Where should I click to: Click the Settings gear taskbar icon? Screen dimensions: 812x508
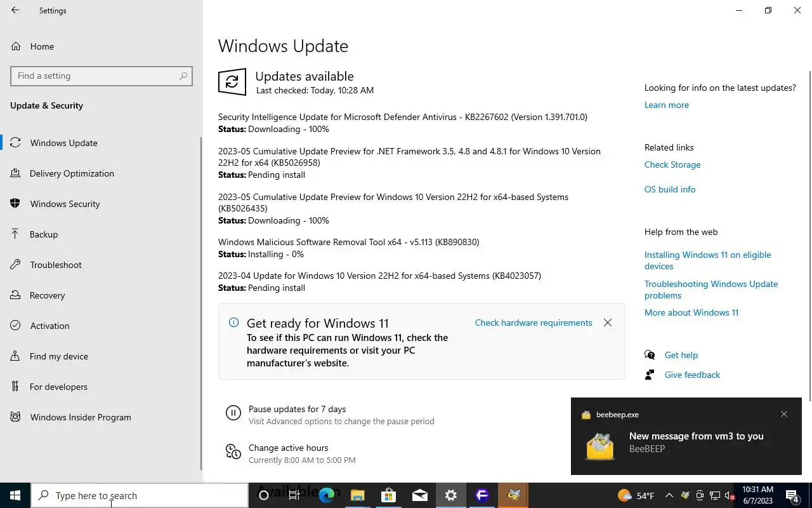click(x=450, y=495)
